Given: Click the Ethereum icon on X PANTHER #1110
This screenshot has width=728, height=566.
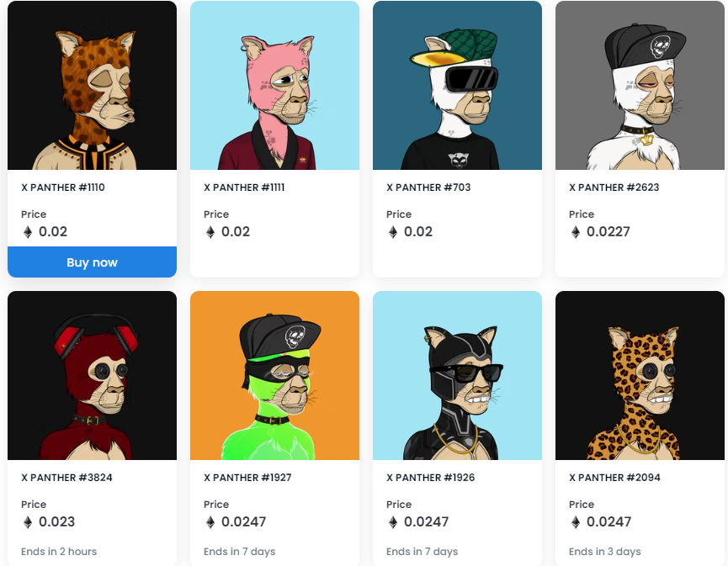Looking at the screenshot, I should click(x=28, y=232).
